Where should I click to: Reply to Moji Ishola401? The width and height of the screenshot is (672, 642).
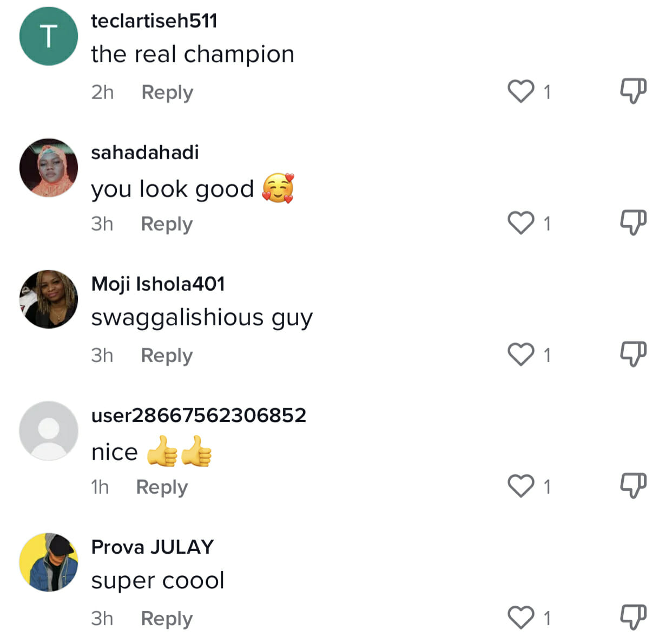(167, 356)
